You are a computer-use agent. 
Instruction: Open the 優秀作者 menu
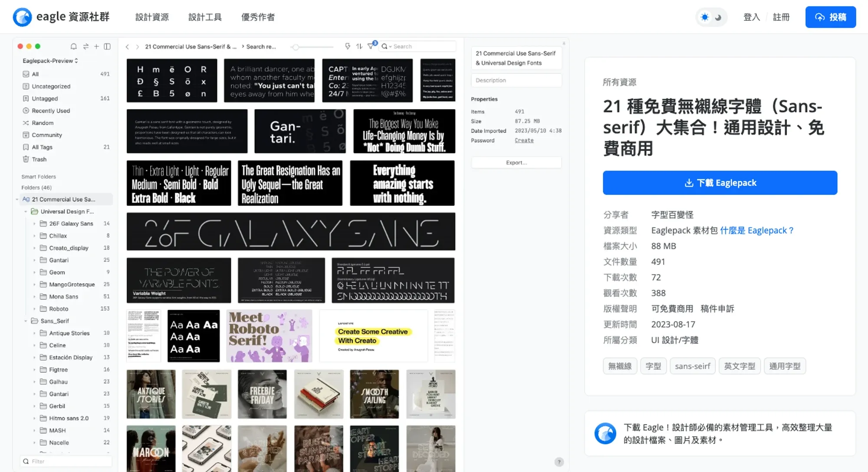pyautogui.click(x=258, y=17)
